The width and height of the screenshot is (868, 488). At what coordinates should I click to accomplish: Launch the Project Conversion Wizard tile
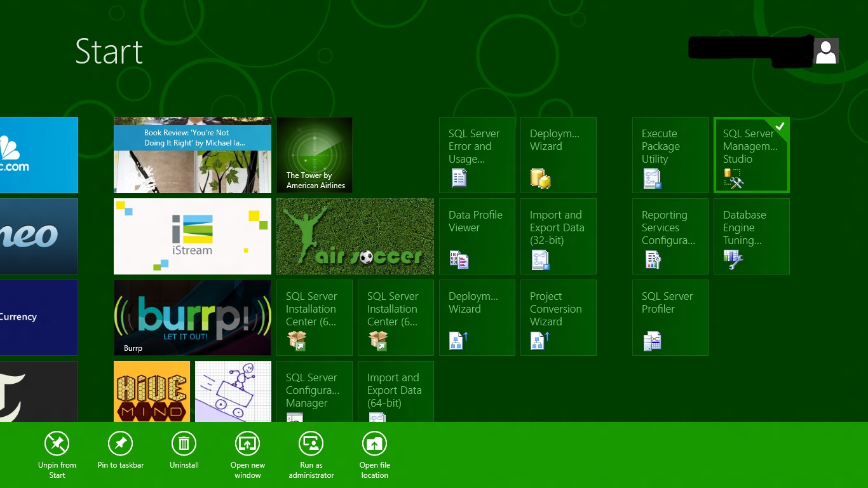click(558, 318)
